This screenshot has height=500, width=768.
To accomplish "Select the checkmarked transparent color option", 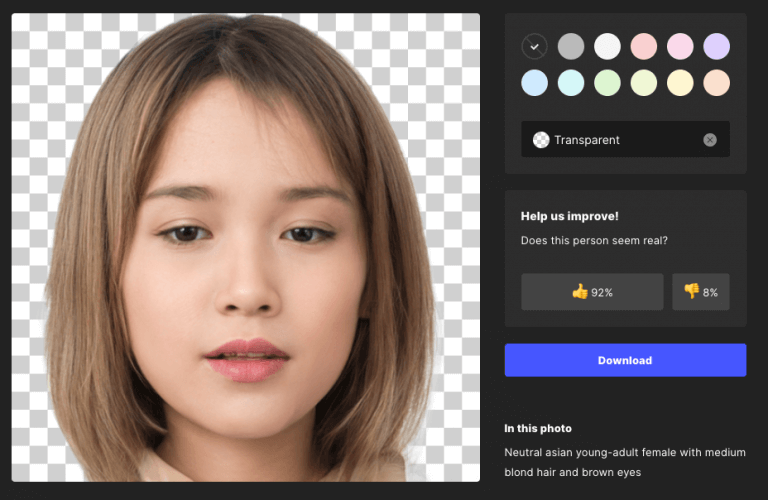I will pyautogui.click(x=534, y=47).
